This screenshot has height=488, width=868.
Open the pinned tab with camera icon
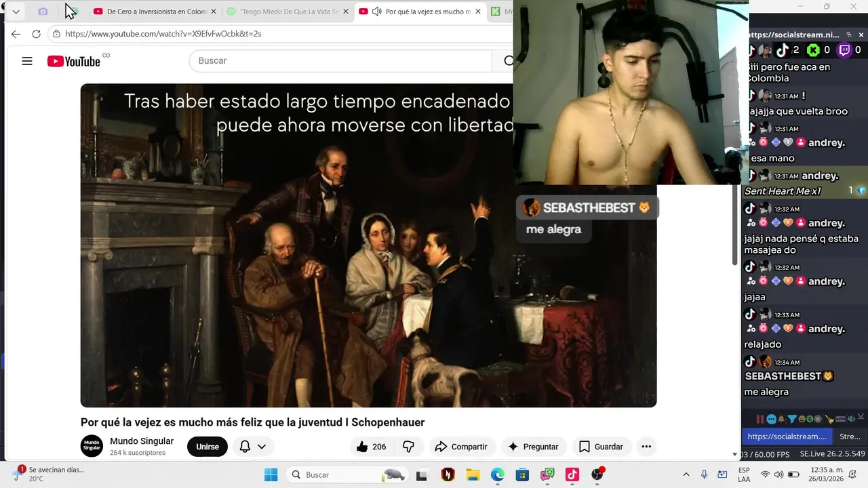(x=43, y=12)
